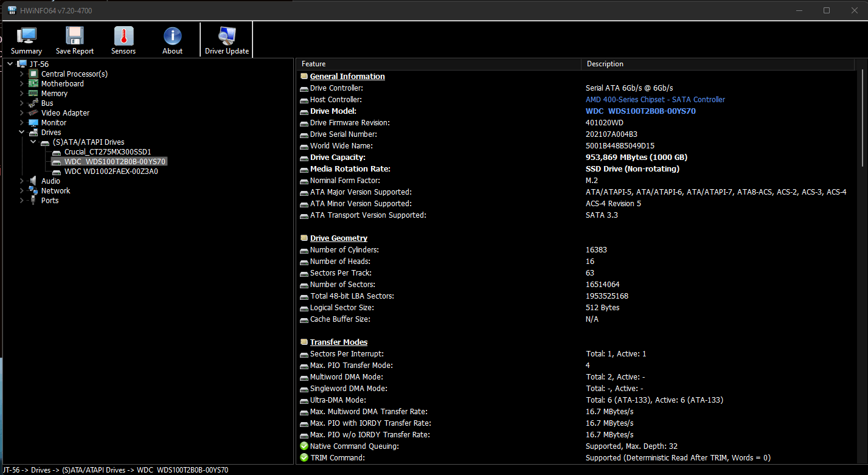Open the About info icon
Screen dimensions: 868x475
(172, 36)
